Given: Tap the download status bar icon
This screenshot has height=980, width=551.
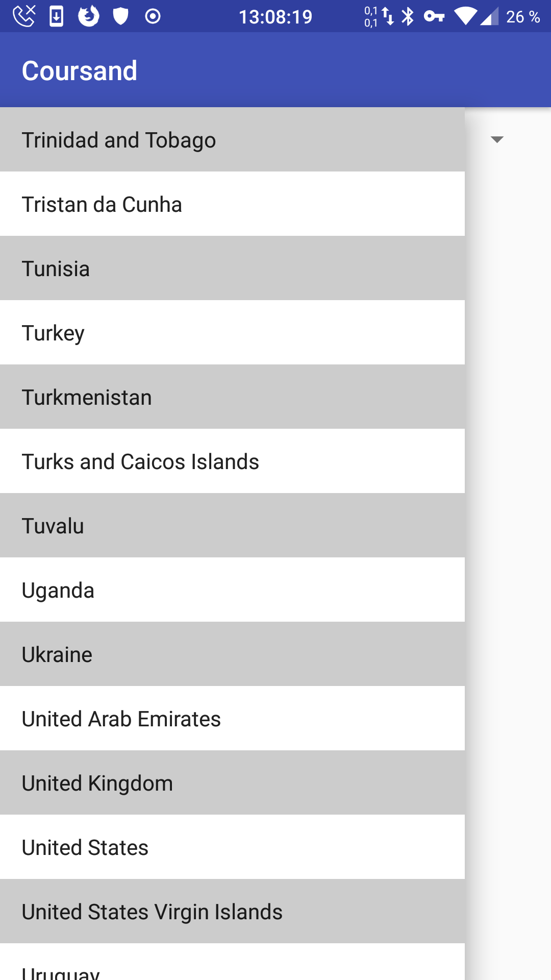Looking at the screenshot, I should [56, 16].
